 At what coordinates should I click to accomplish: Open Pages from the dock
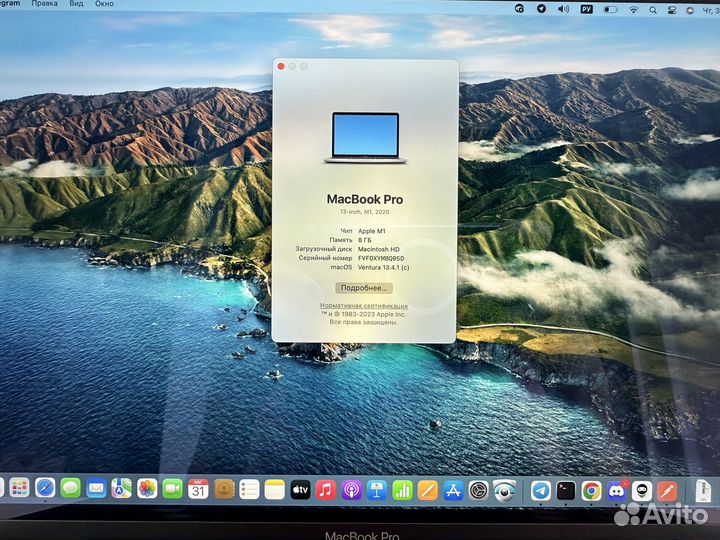point(428,491)
